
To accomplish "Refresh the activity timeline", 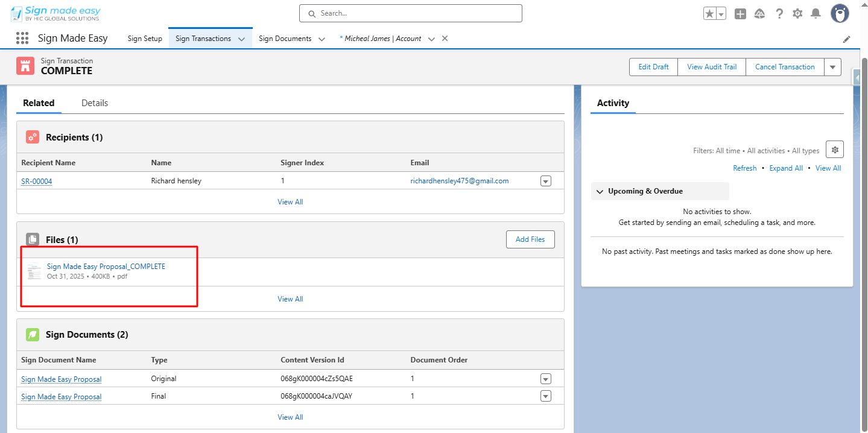I will [744, 168].
